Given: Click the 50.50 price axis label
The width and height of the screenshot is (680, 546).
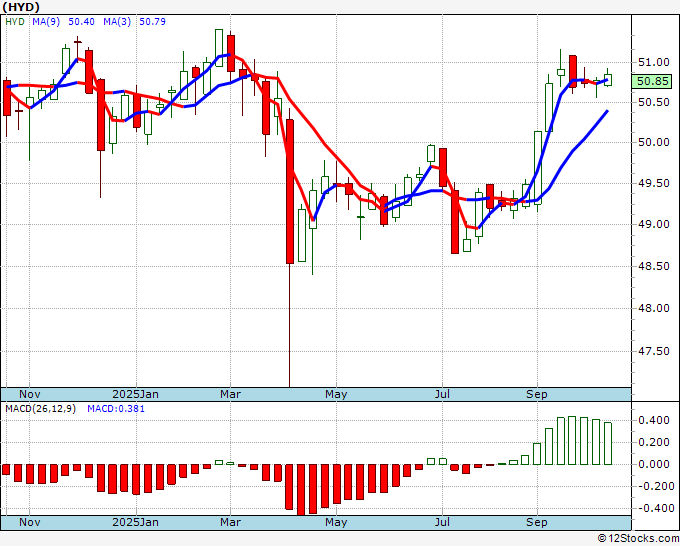Looking at the screenshot, I should (654, 102).
